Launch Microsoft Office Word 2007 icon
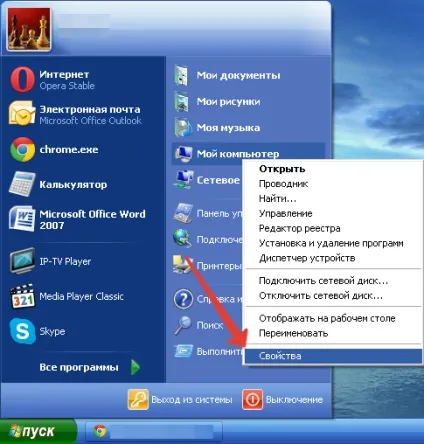 click(x=22, y=219)
